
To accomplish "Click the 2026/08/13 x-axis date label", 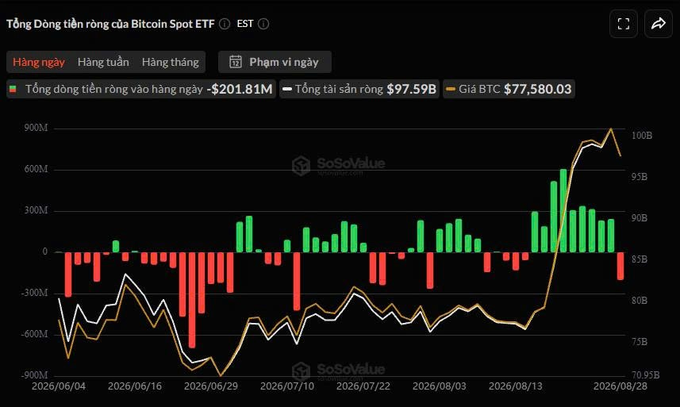I will [516, 386].
